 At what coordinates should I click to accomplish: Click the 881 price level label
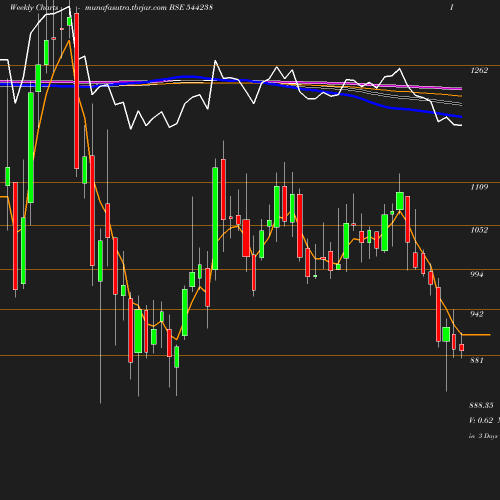tap(476, 360)
